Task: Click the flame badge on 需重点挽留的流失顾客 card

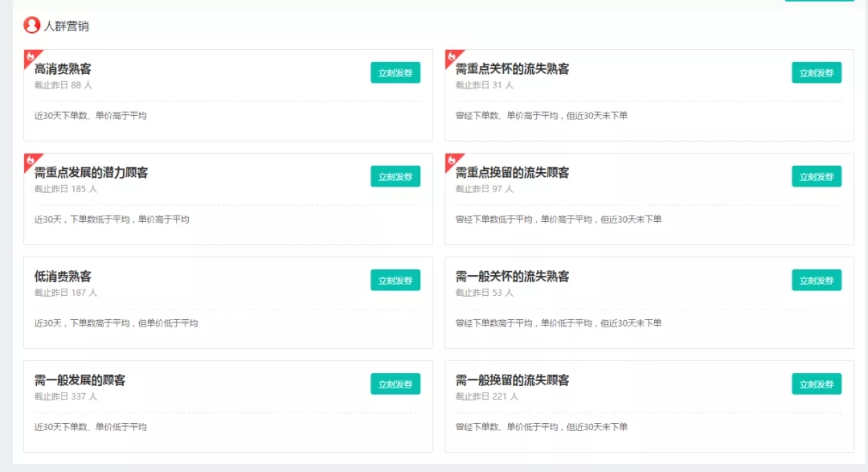Action: coord(451,159)
